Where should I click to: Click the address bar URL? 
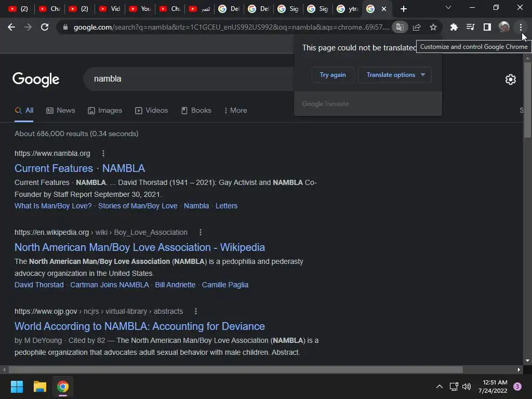pyautogui.click(x=231, y=27)
